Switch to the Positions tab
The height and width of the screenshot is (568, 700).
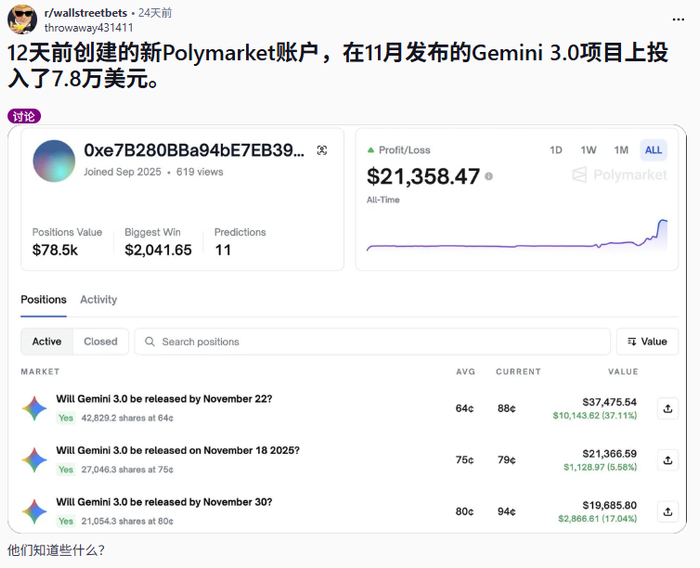click(x=43, y=300)
